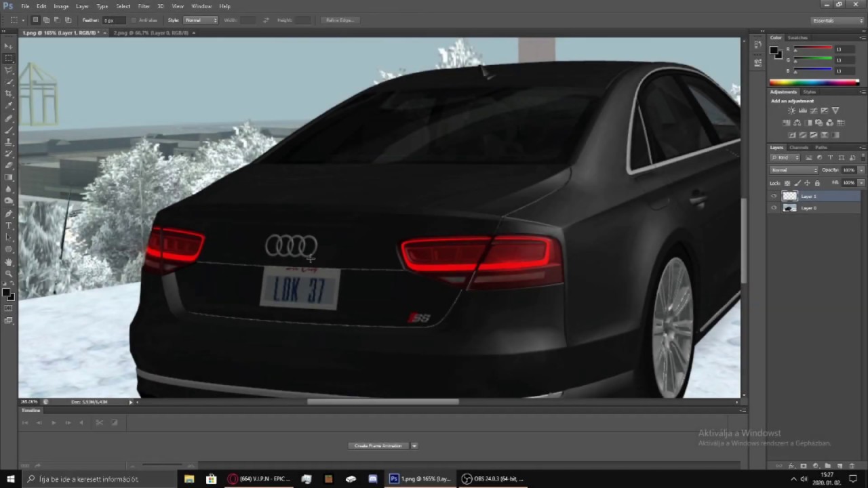Open the Filter menu
This screenshot has width=868, height=488.
pos(144,6)
